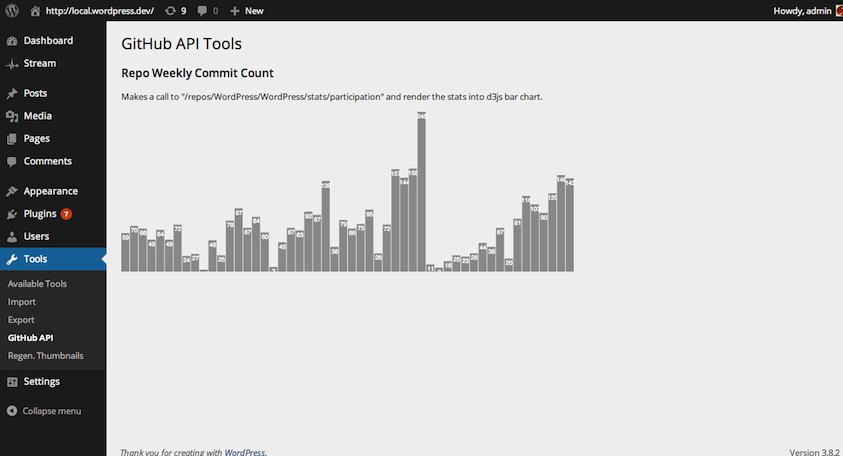Click the Plugins plug icon

pyautogui.click(x=12, y=215)
